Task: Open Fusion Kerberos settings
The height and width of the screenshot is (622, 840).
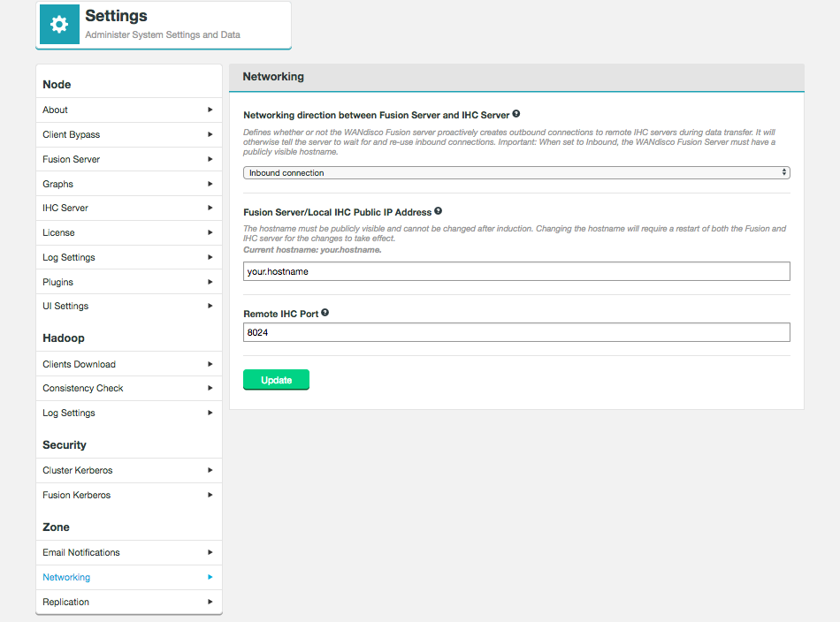Action: point(128,495)
